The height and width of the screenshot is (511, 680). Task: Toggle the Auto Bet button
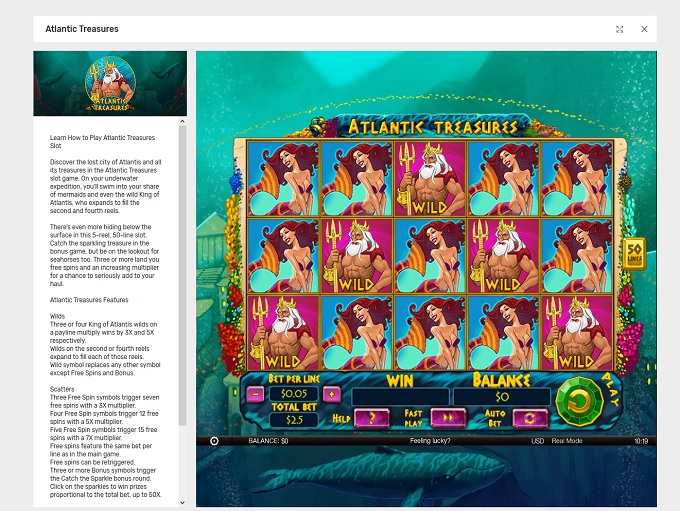pos(527,418)
